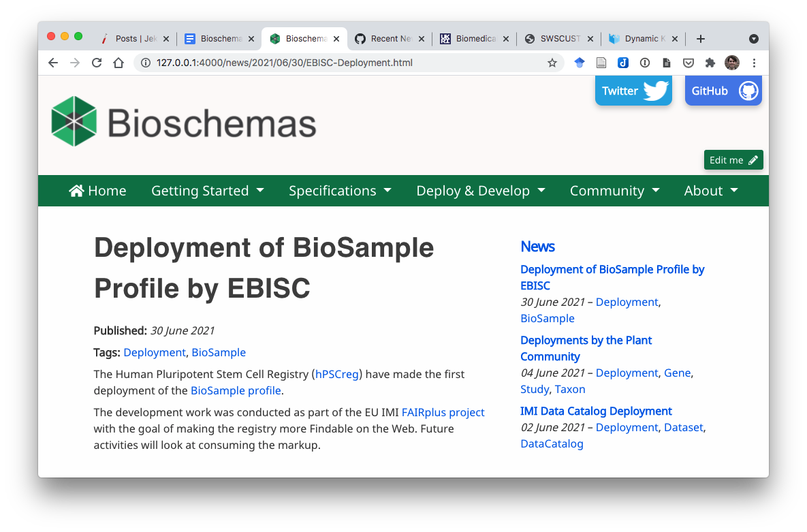Open the Chrome three-dot menu
The width and height of the screenshot is (807, 532).
(x=754, y=63)
